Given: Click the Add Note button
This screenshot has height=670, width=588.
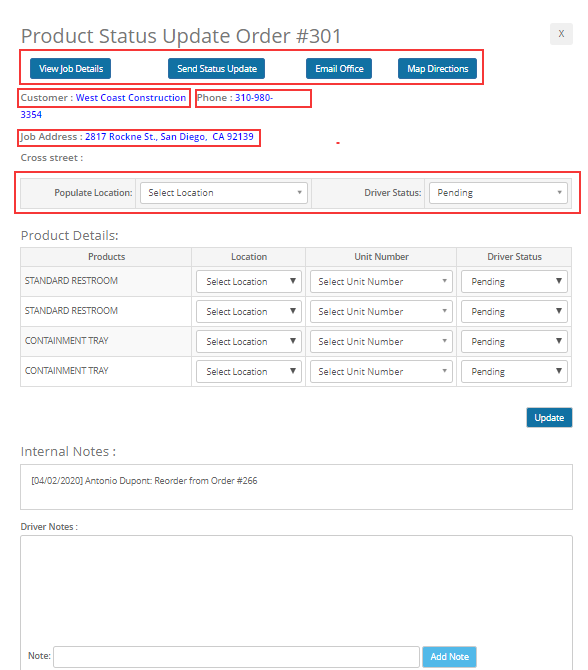Looking at the screenshot, I should coord(450,657).
